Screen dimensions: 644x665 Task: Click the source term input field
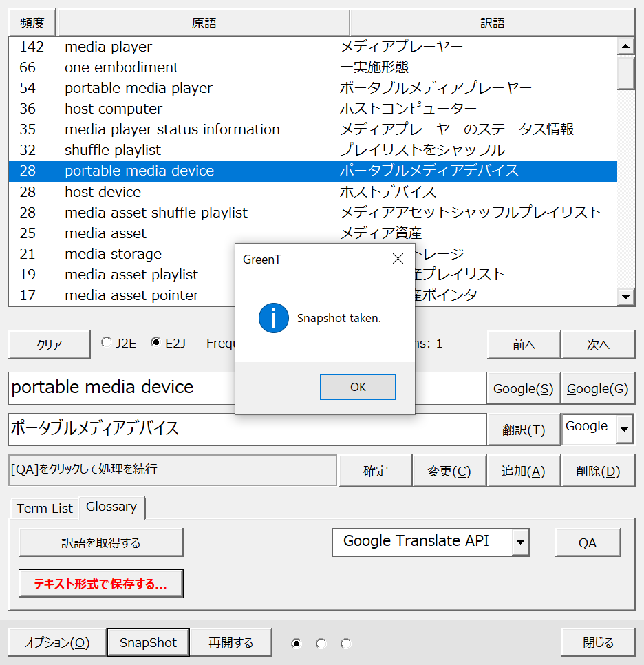pyautogui.click(x=117, y=388)
